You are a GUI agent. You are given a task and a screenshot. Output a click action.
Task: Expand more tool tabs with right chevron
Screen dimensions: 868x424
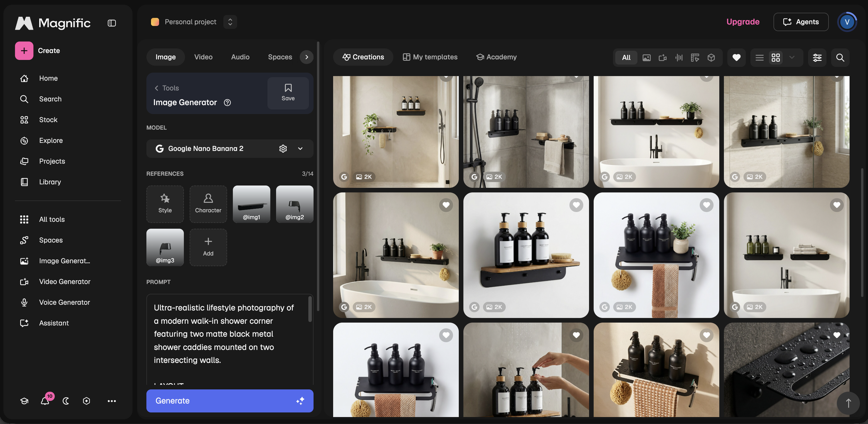click(307, 57)
